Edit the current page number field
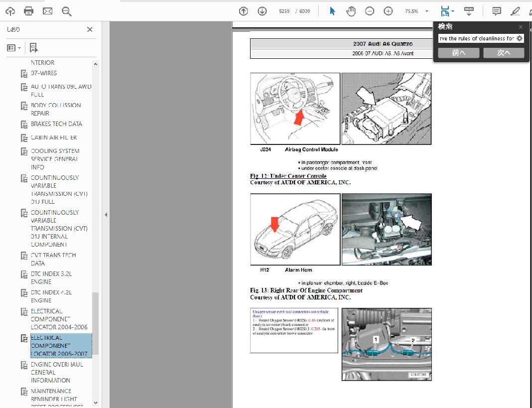Viewport: 532px width, 408px height. point(284,11)
